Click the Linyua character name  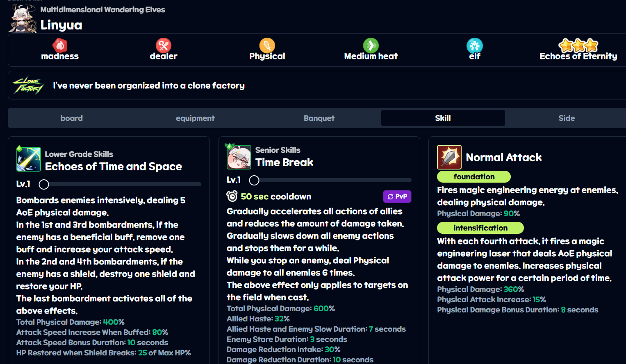click(x=61, y=25)
